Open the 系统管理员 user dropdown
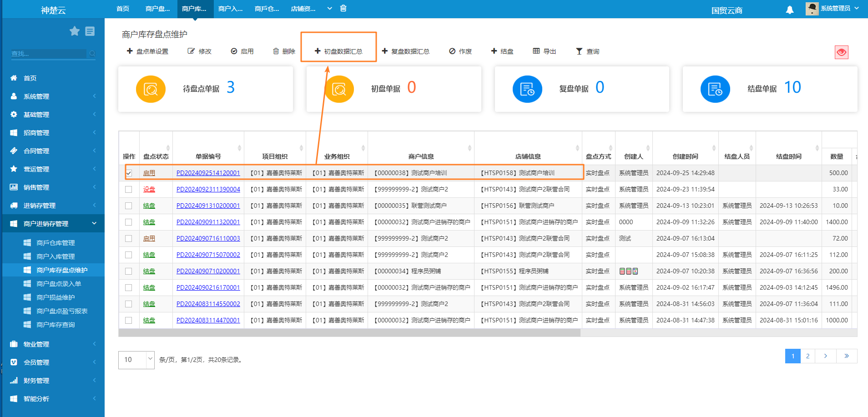Screen dimensions: 868x417 tap(839, 8)
